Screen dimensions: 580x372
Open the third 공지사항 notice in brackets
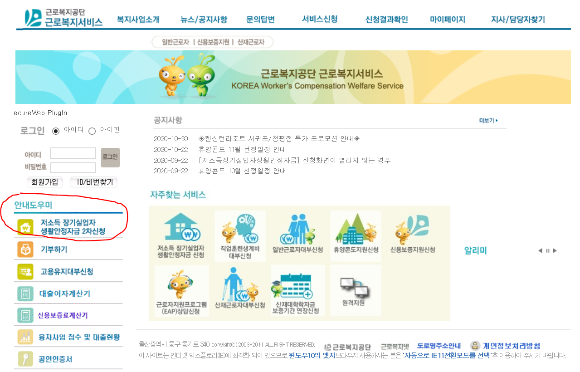(294, 160)
